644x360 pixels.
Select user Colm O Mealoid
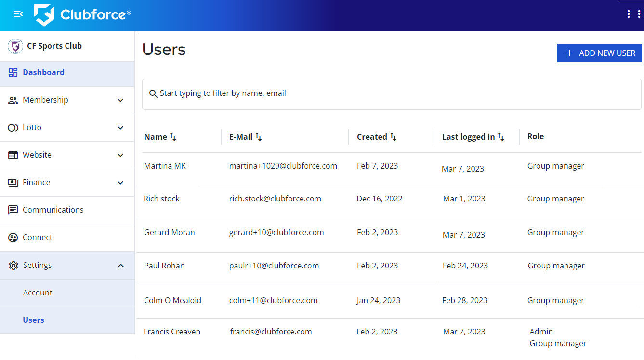tap(172, 301)
